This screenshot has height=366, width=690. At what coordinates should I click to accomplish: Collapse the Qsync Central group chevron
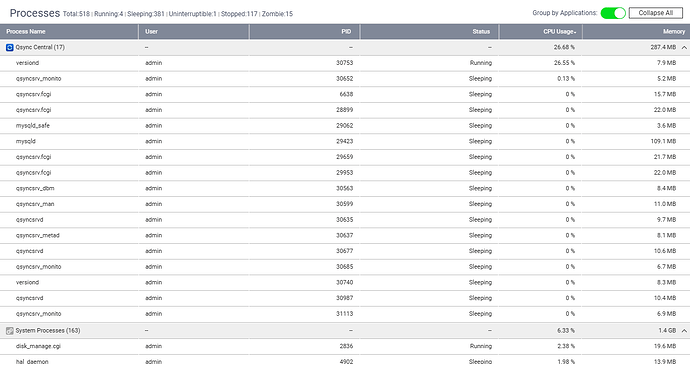pyautogui.click(x=684, y=48)
